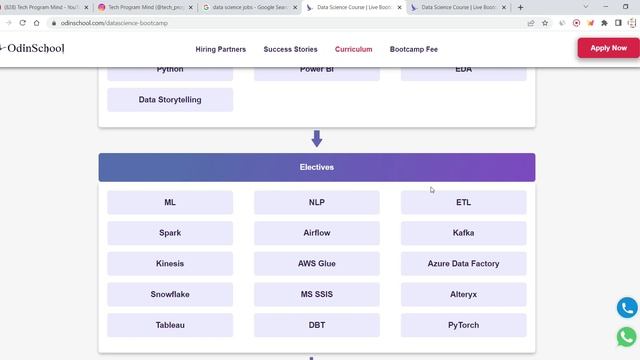Select the Curriculum nav item
The height and width of the screenshot is (360, 640).
(353, 49)
